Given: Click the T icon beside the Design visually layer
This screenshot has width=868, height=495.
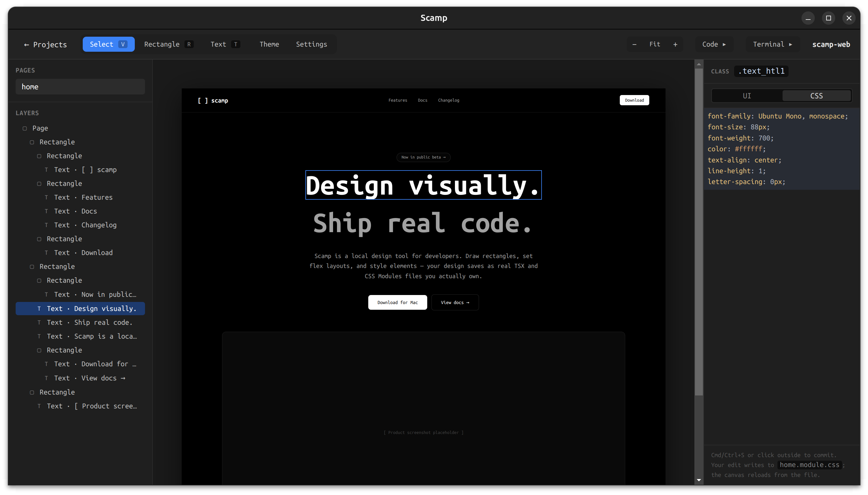Looking at the screenshot, I should [x=39, y=308].
